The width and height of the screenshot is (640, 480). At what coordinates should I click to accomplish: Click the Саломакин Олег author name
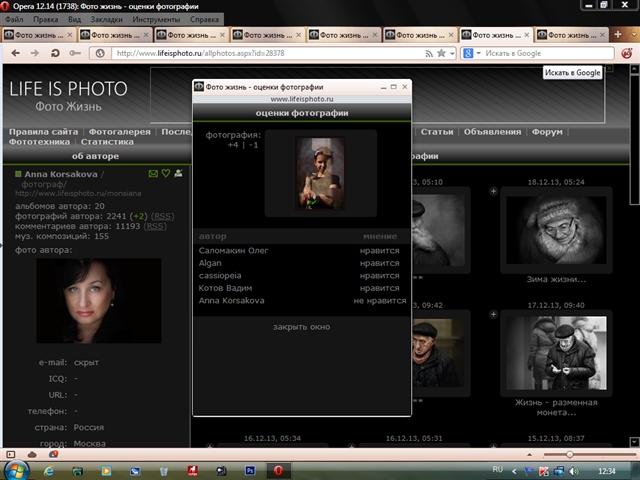pos(234,251)
